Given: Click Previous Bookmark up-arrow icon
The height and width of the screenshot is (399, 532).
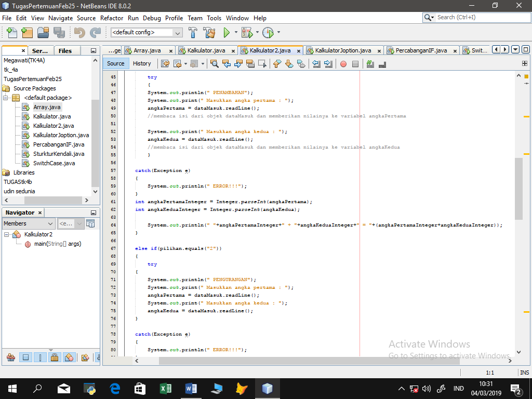Looking at the screenshot, I should [x=277, y=63].
